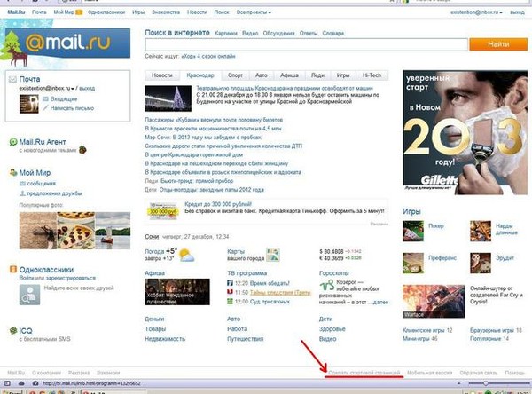Screen dimensions: 532x394
Task: Click the orange Найти search button
Action: [498, 44]
